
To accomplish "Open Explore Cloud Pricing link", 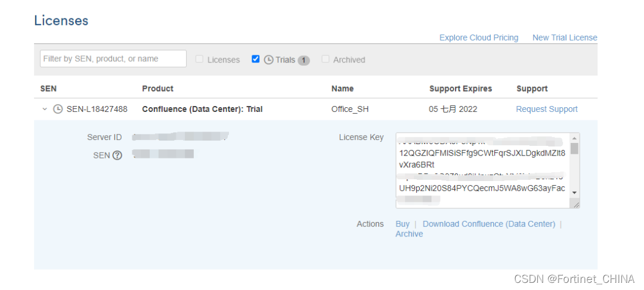I will coord(479,38).
